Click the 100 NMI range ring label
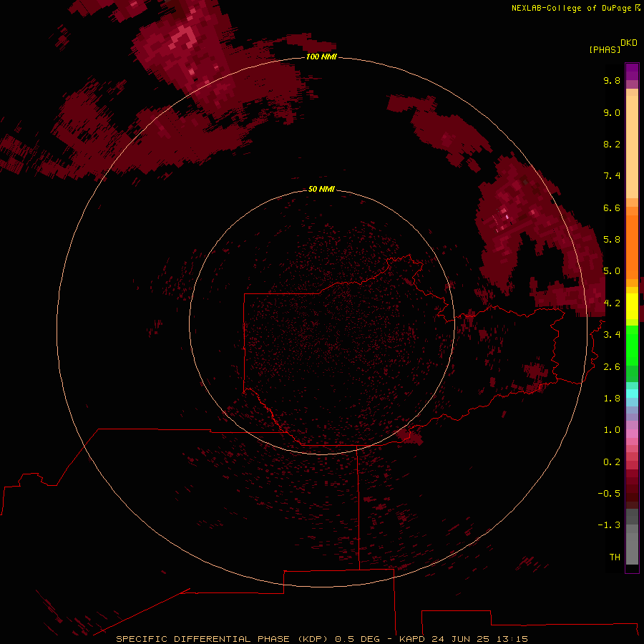 click(321, 57)
